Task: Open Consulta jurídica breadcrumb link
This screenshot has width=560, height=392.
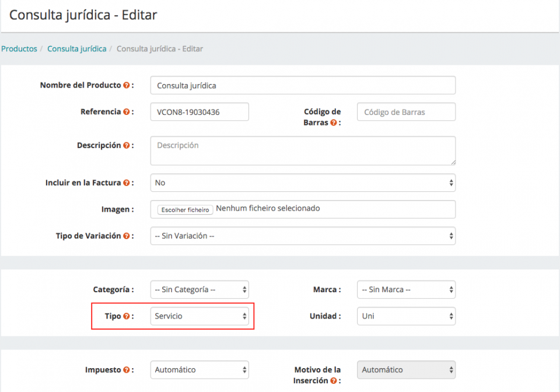Action: tap(76, 48)
